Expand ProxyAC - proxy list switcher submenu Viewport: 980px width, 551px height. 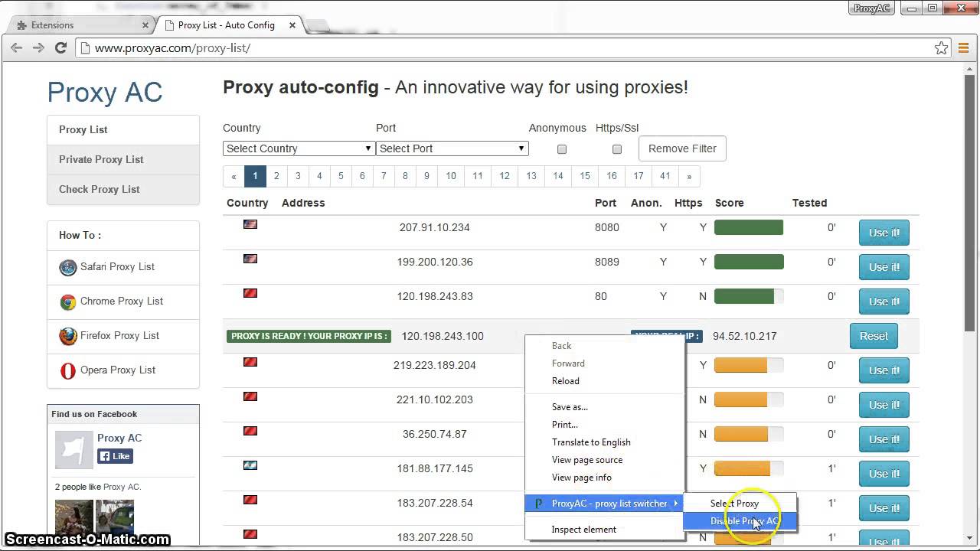coord(603,504)
